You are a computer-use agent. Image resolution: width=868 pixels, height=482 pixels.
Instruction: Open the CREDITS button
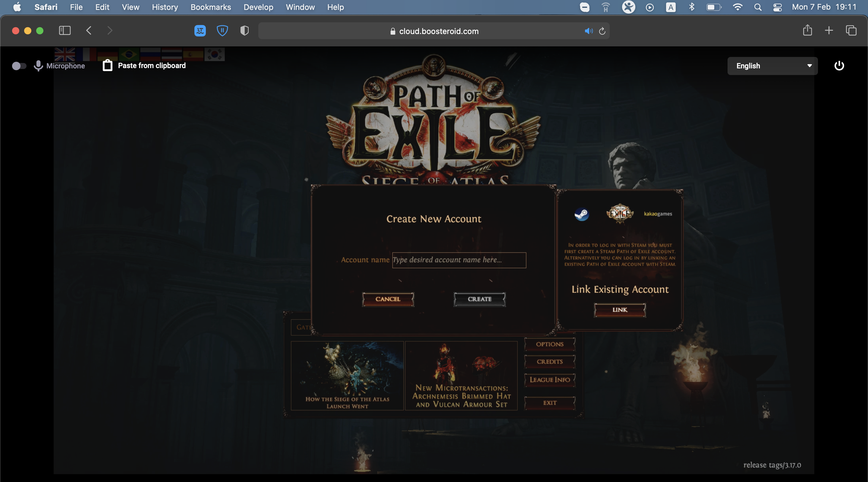point(549,362)
